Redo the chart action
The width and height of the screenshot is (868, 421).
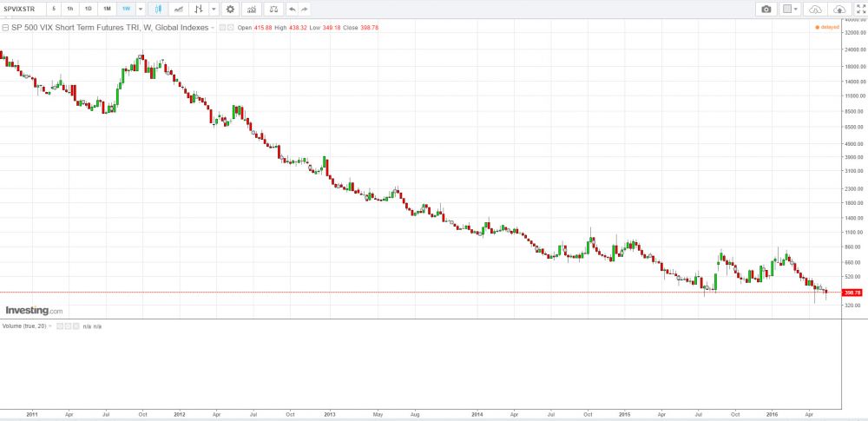click(x=304, y=9)
